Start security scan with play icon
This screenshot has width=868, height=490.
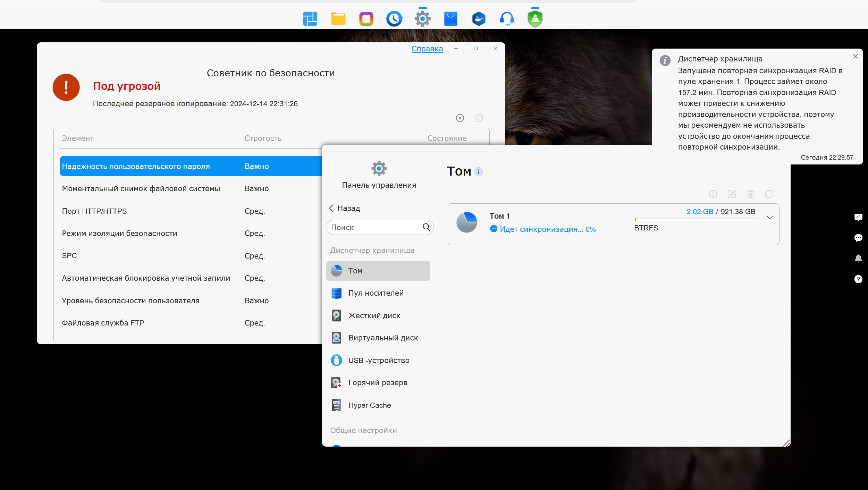pos(460,118)
